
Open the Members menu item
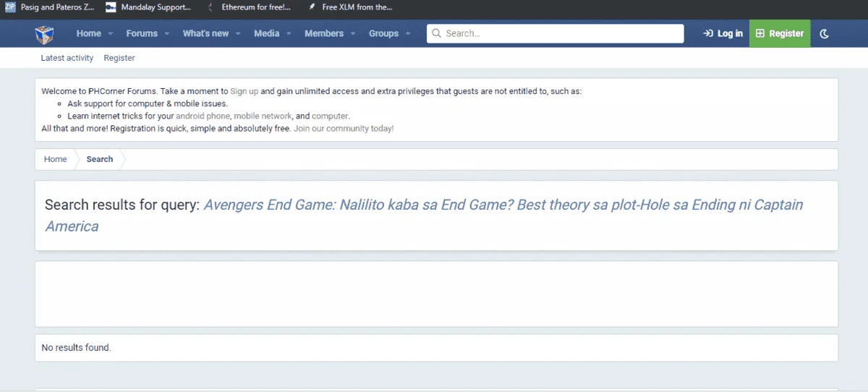click(324, 33)
